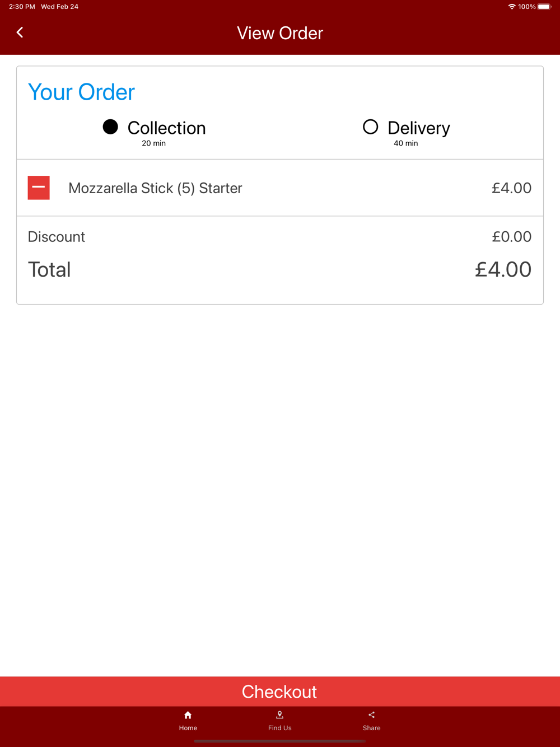This screenshot has width=560, height=747.
Task: Tap the Mozzarella Stick (5) Starter item
Action: pos(155,188)
